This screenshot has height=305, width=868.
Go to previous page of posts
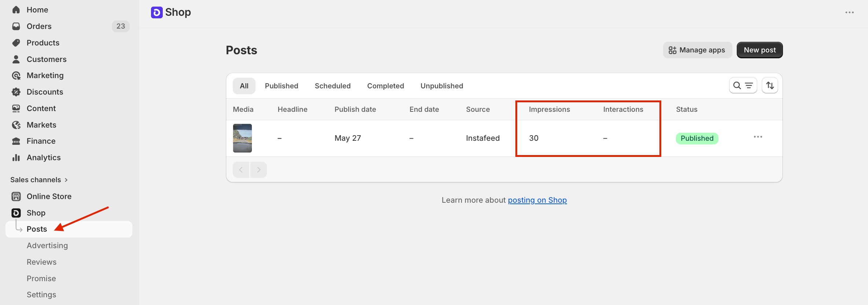coord(241,170)
